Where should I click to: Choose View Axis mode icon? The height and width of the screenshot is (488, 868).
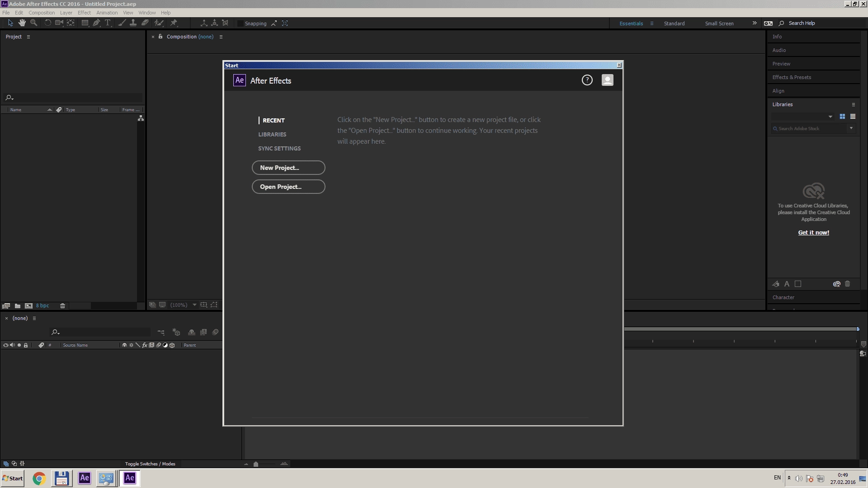tap(225, 23)
